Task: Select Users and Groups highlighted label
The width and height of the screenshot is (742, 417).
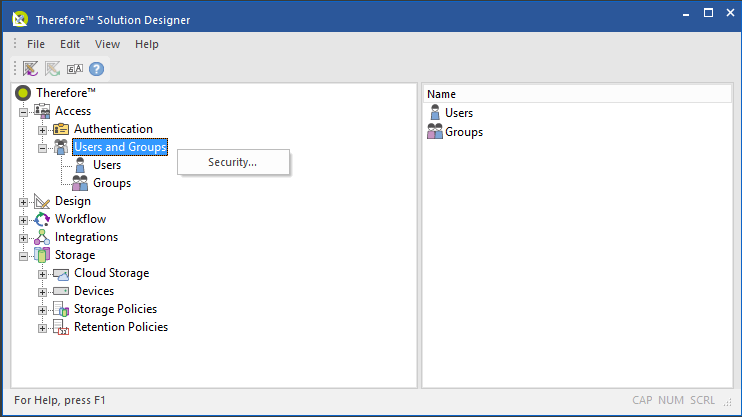Action: (x=120, y=147)
